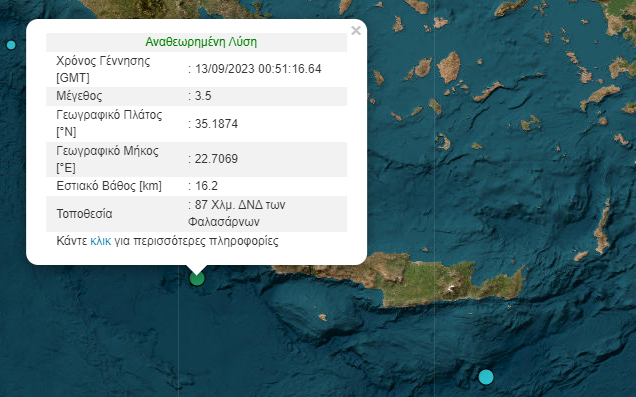Click the Τοποθεσία row label
This screenshot has height=397, width=636.
pyautogui.click(x=84, y=214)
